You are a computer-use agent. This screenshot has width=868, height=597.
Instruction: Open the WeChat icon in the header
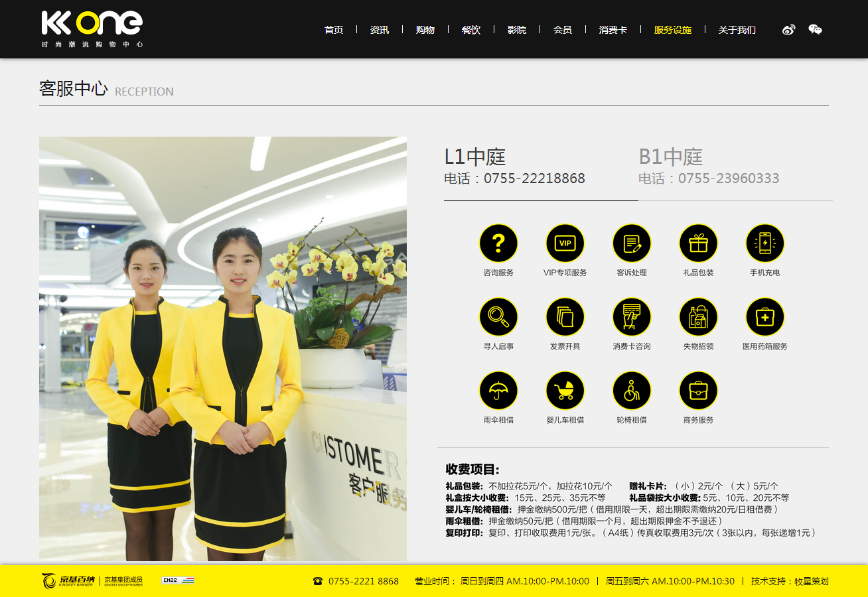[815, 29]
